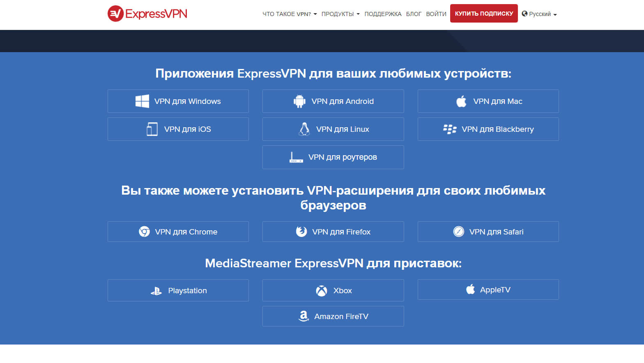Open VPN для роутеров link text
The image size is (644, 363).
(343, 157)
